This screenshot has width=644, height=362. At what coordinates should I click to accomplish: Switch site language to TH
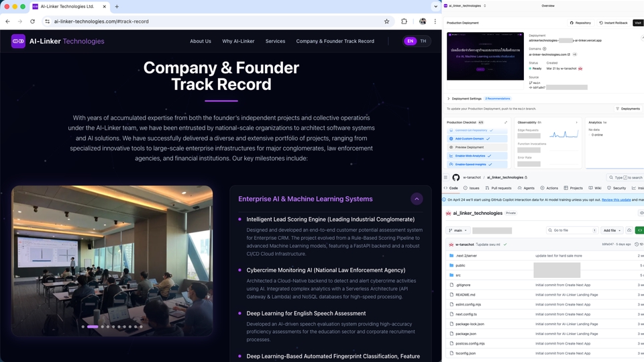423,41
